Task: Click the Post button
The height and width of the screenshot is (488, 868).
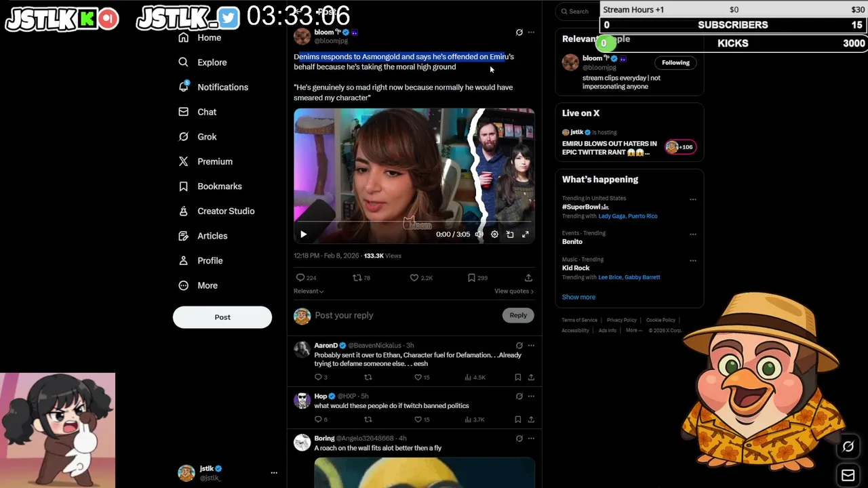Action: tap(222, 317)
